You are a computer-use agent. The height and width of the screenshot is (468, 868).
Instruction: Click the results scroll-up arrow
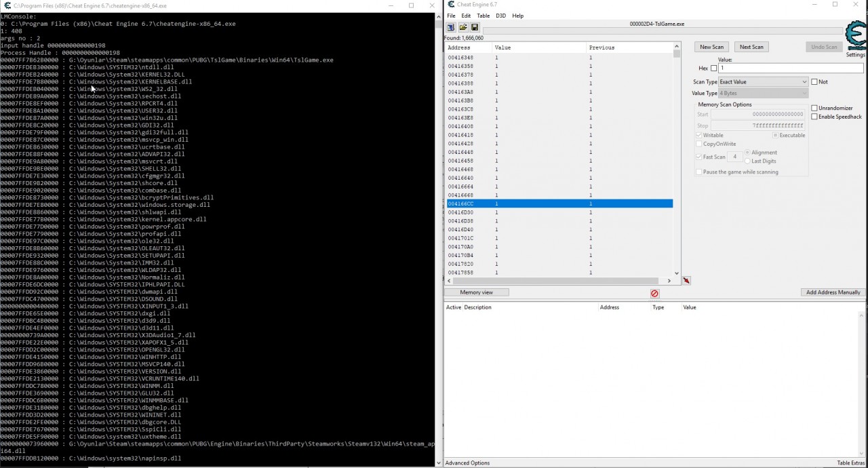pyautogui.click(x=676, y=47)
